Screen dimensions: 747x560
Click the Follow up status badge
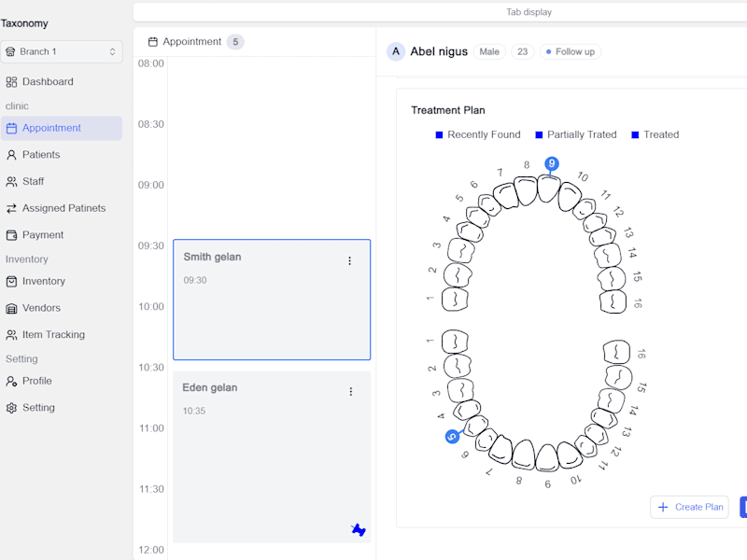[x=571, y=51]
